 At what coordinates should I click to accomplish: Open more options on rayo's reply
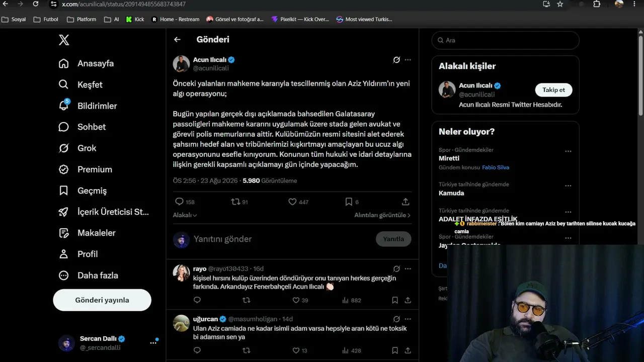pos(408,269)
